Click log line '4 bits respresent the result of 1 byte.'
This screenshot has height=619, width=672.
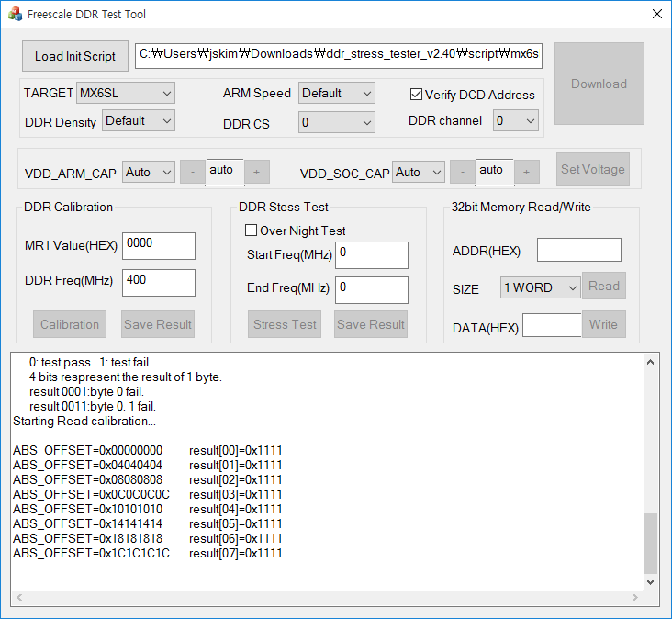[126, 377]
